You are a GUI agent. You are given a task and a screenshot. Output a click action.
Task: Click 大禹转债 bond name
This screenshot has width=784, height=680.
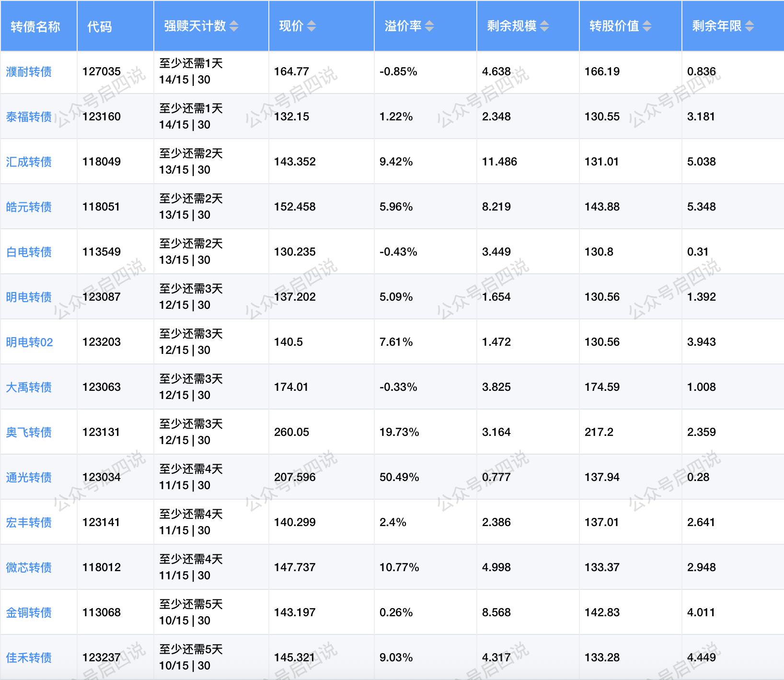click(x=29, y=387)
